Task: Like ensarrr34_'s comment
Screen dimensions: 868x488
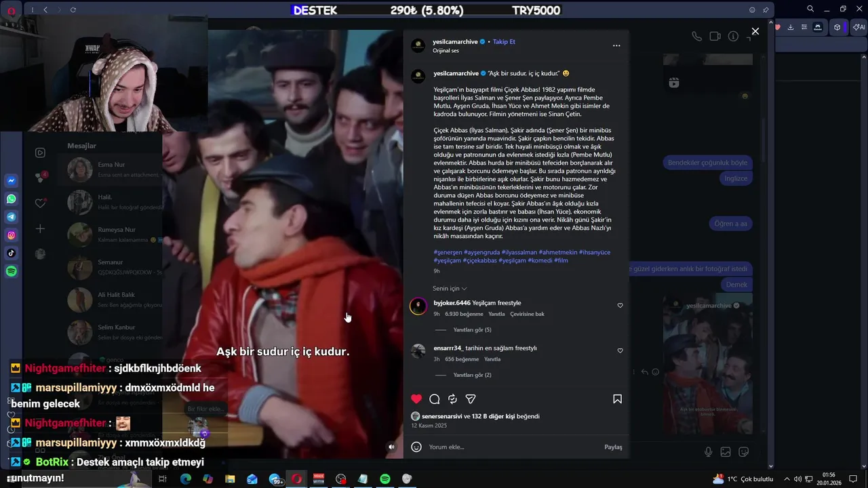Action: pos(620,351)
